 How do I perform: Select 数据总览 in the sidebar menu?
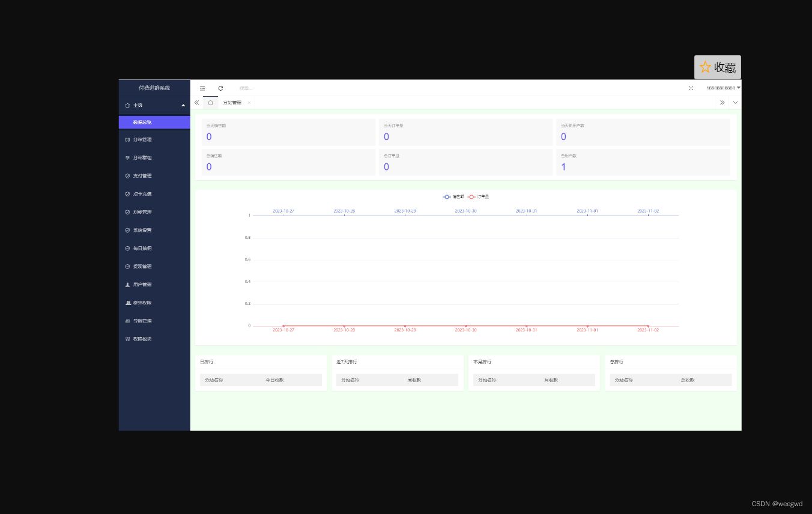tap(142, 122)
